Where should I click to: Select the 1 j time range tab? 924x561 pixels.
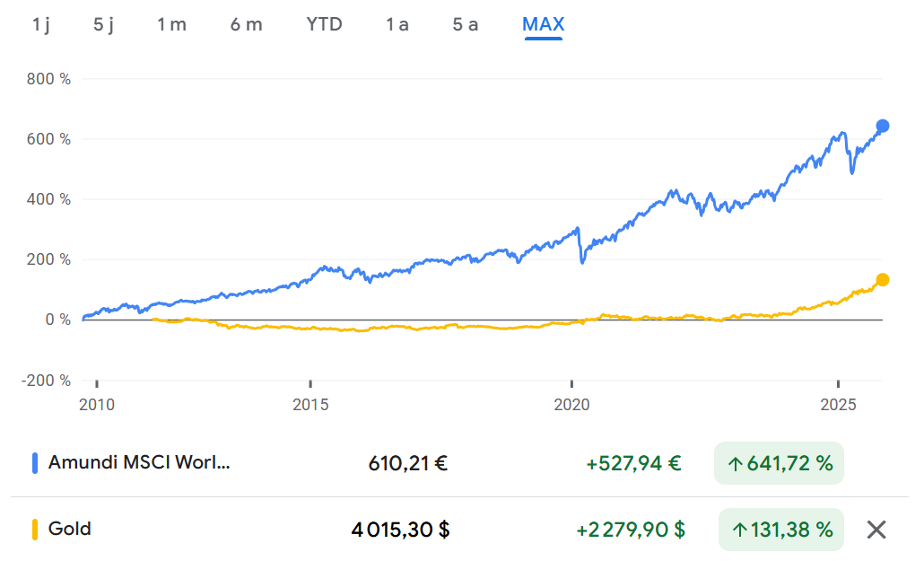[41, 24]
